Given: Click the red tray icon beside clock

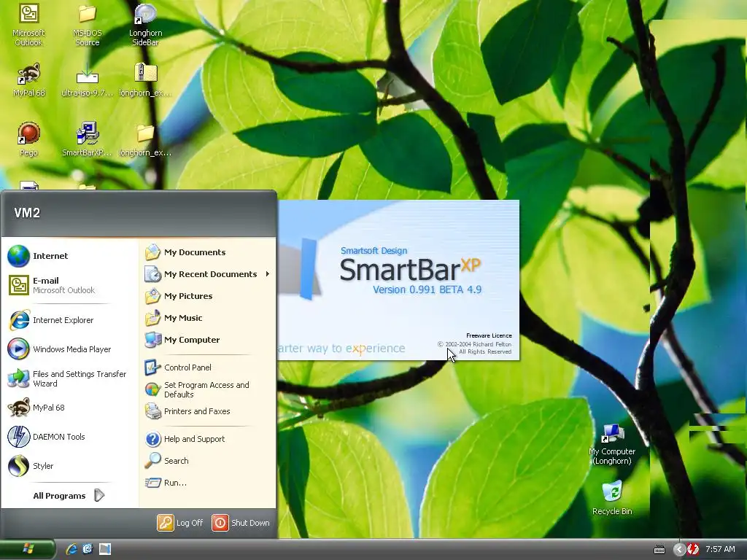Looking at the screenshot, I should 693,549.
